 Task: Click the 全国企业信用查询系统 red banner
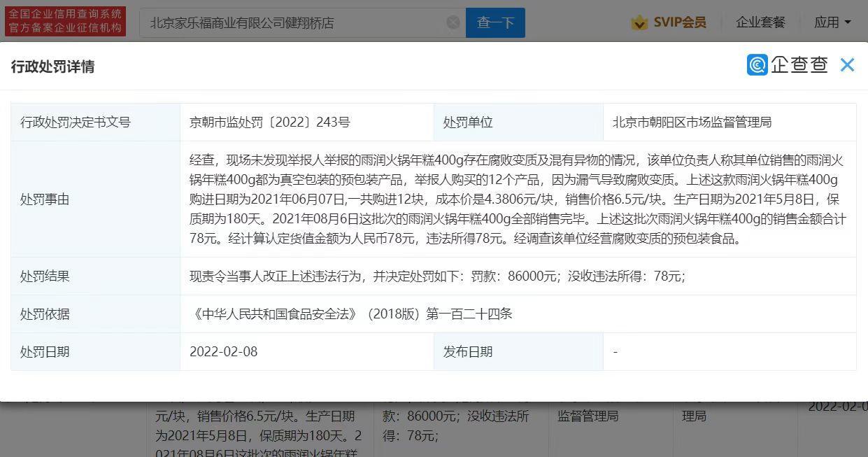coord(65,22)
